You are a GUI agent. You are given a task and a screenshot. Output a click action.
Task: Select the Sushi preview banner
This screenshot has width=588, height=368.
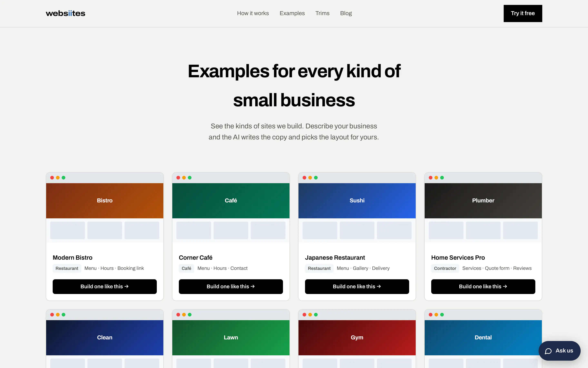pos(357,201)
